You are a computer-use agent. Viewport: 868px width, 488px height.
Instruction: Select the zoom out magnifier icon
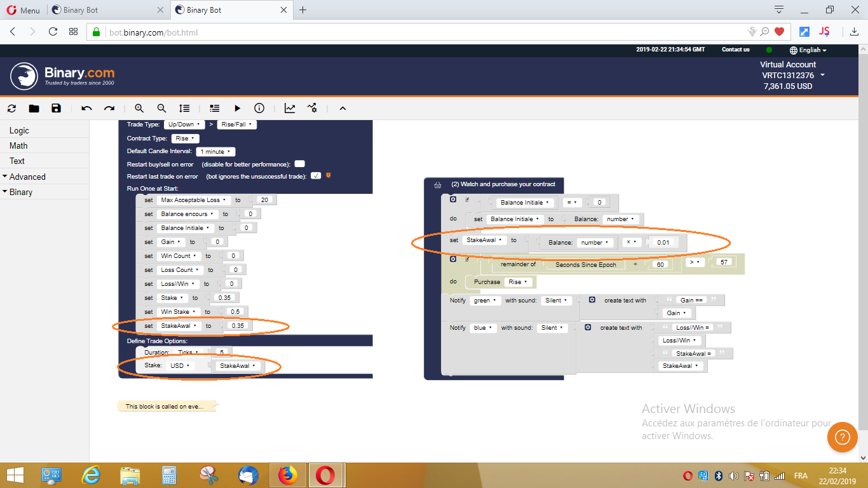(x=161, y=108)
